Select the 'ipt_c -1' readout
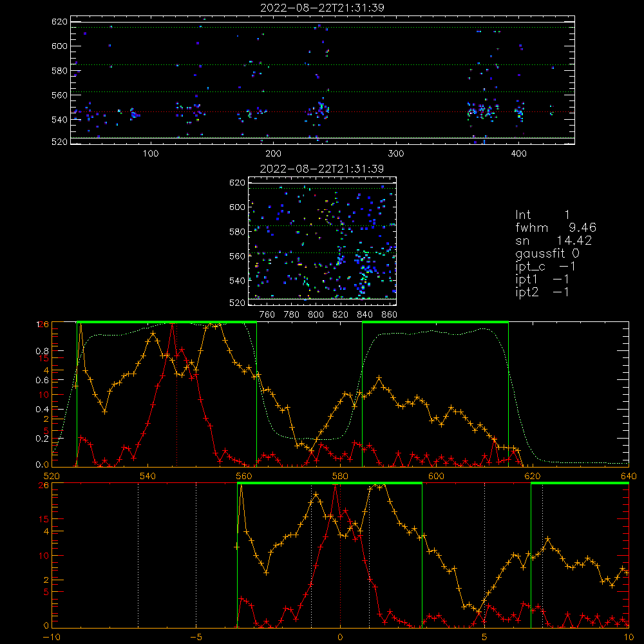The width and height of the screenshot is (644, 644). pyautogui.click(x=545, y=267)
